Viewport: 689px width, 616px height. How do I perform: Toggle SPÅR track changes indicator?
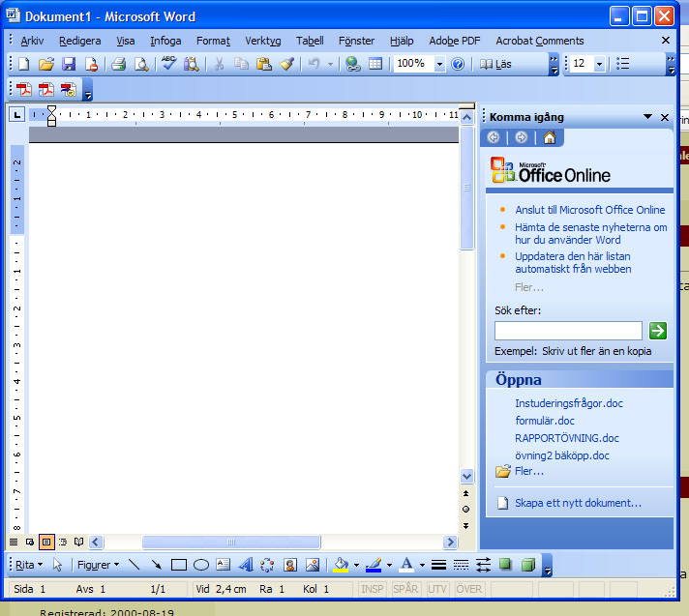tap(405, 589)
